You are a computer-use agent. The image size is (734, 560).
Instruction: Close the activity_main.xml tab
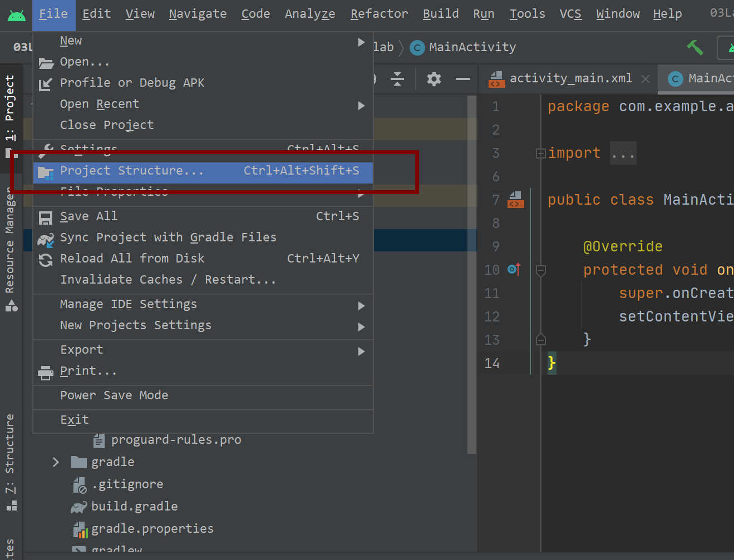pos(646,80)
